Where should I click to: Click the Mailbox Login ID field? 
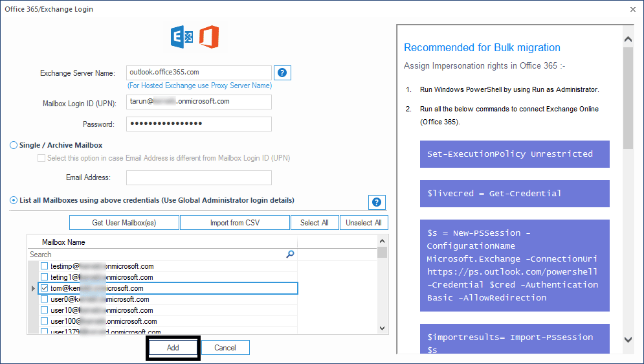pyautogui.click(x=199, y=102)
